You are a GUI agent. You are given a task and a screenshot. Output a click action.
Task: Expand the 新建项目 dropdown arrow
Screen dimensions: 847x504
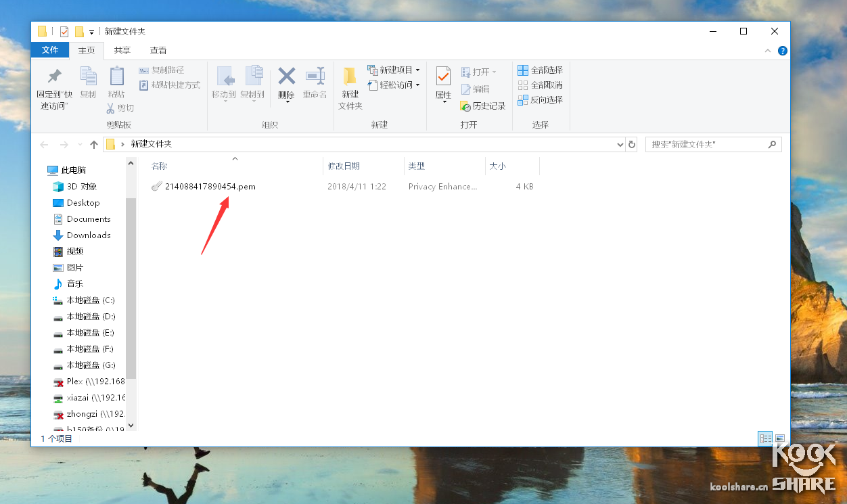pyautogui.click(x=418, y=69)
